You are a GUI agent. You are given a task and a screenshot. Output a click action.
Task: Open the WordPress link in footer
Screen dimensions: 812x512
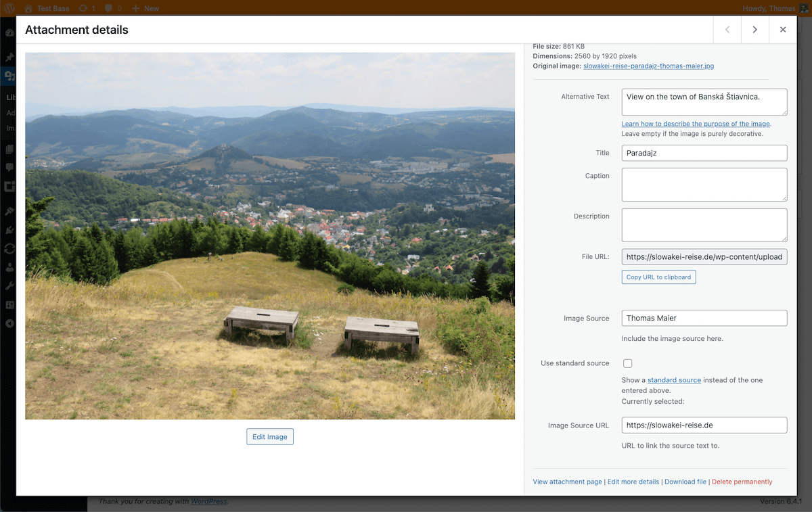pyautogui.click(x=208, y=501)
